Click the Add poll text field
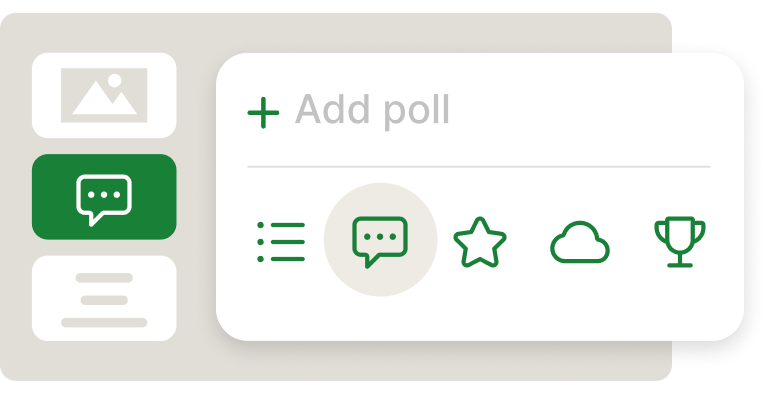This screenshot has height=393, width=768. pos(479,112)
